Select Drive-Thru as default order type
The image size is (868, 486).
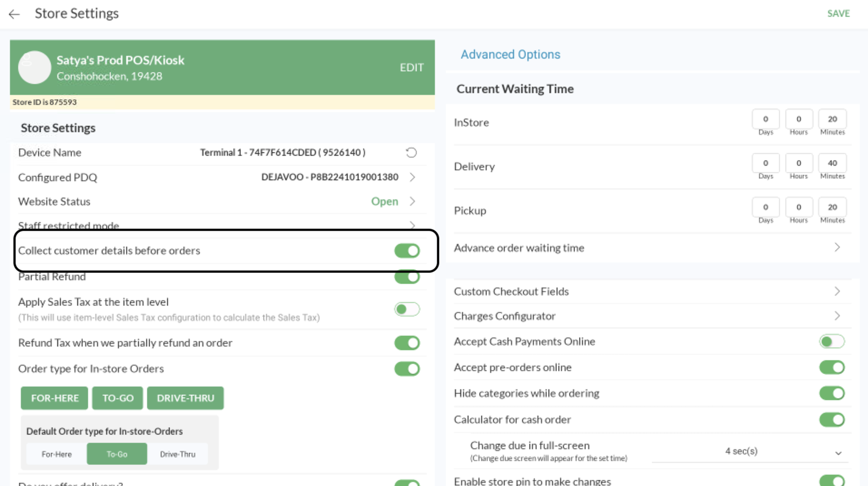178,454
